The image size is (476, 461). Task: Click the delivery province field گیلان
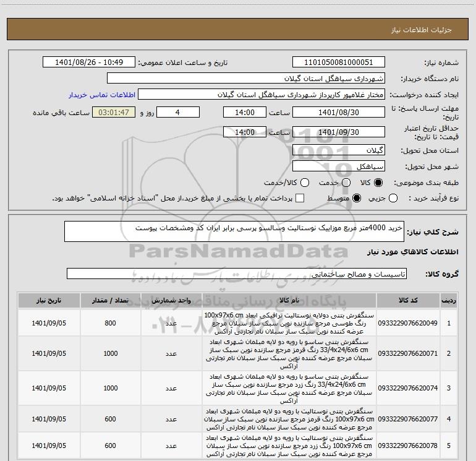point(339,150)
